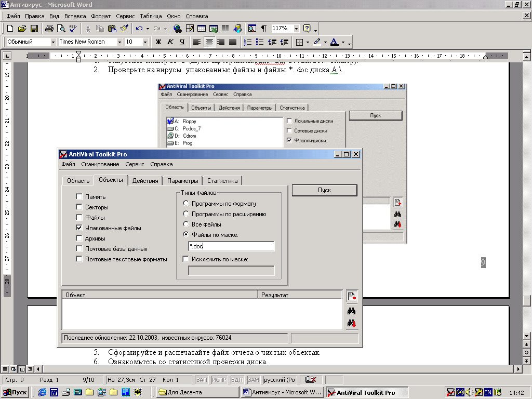Expand the highlight color dropdown arrow
532x399 pixels.
tap(325, 43)
